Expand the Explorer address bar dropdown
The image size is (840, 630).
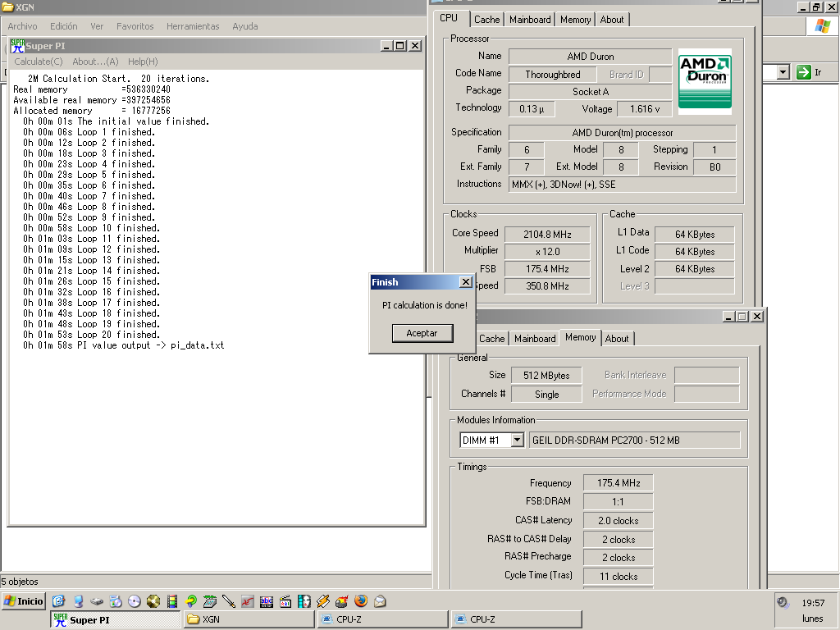(783, 72)
